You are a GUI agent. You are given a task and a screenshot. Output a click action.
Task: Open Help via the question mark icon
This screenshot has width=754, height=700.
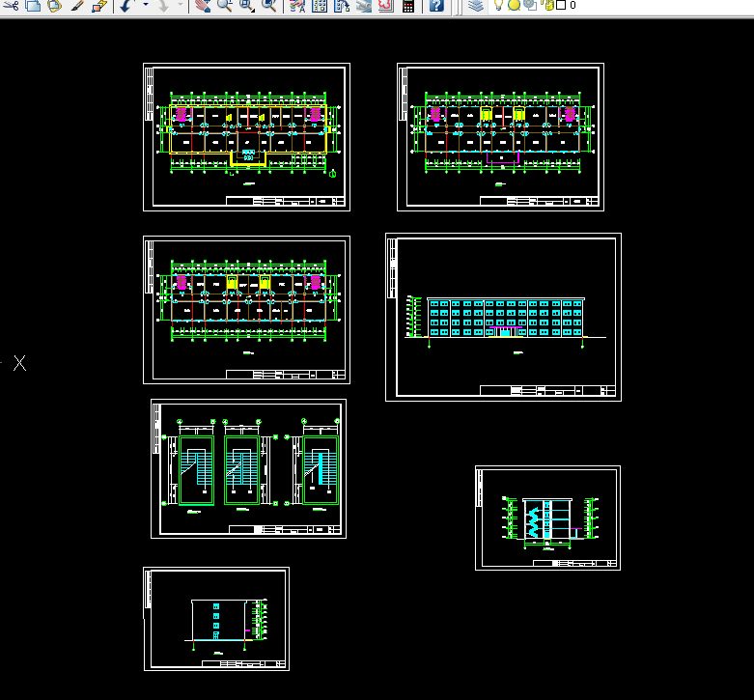[436, 6]
